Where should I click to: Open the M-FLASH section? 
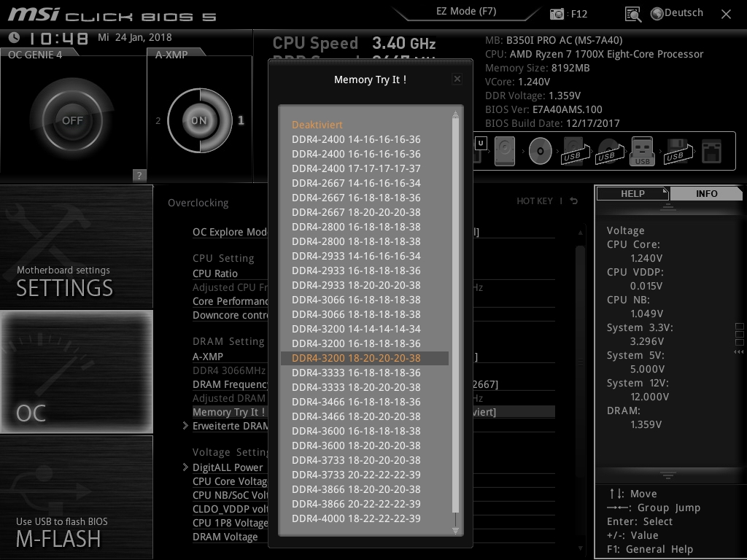[x=76, y=497]
